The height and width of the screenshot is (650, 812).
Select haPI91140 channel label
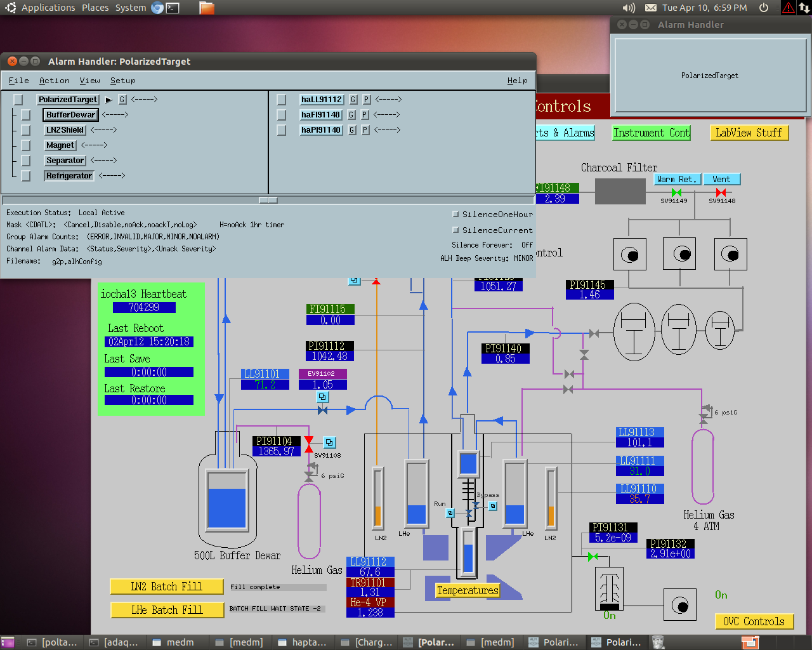point(321,130)
